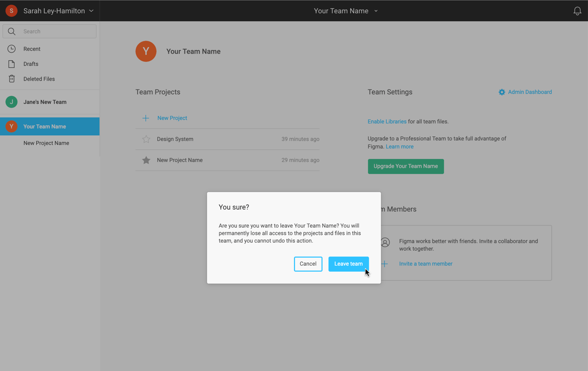Click the Enable Libraries link
The width and height of the screenshot is (588, 371).
387,122
